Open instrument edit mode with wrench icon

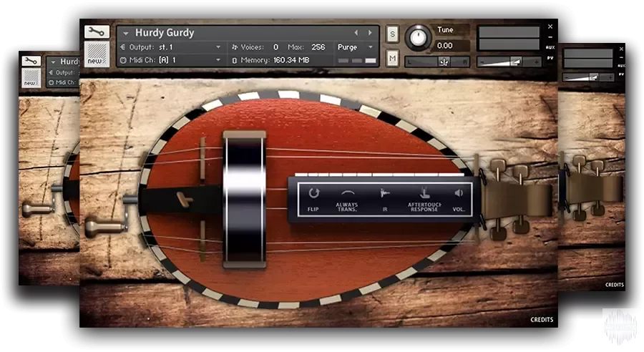coord(97,31)
